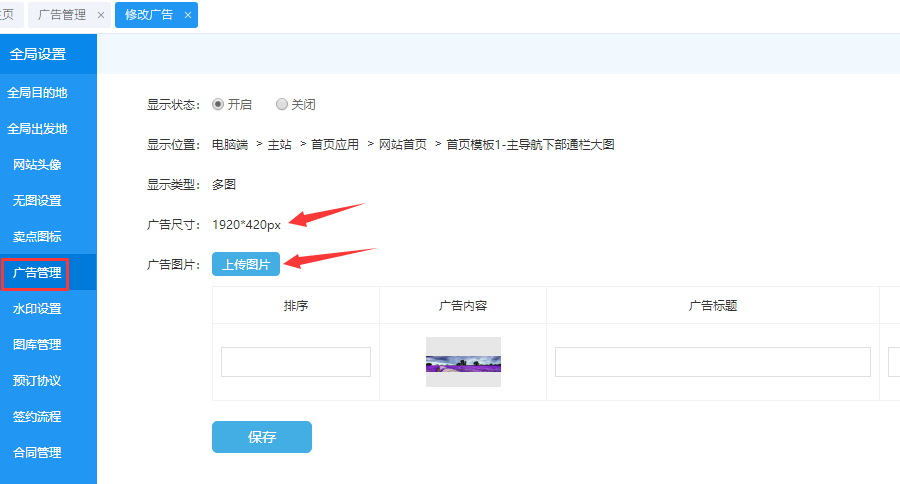Go to 网站头像 settings

tap(37, 165)
